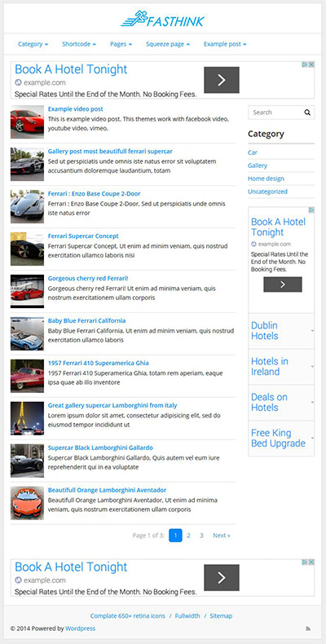
Task: Click the Example video post thumbnail
Action: click(27, 122)
